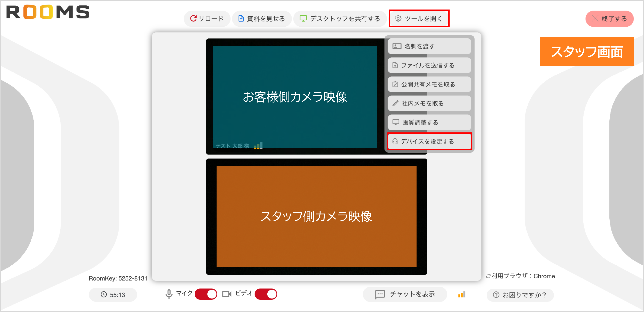Click the microphone icon near マイク toggle
The height and width of the screenshot is (312, 644).
169,294
